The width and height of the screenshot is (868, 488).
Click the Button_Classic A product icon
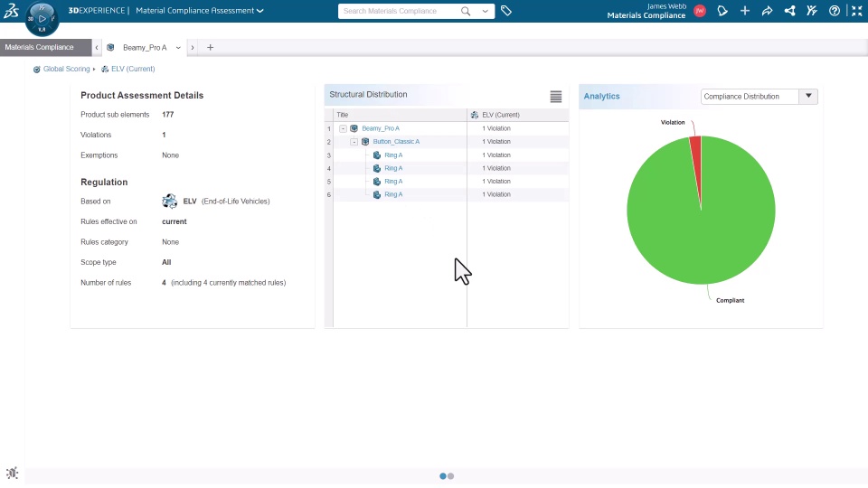click(x=365, y=142)
